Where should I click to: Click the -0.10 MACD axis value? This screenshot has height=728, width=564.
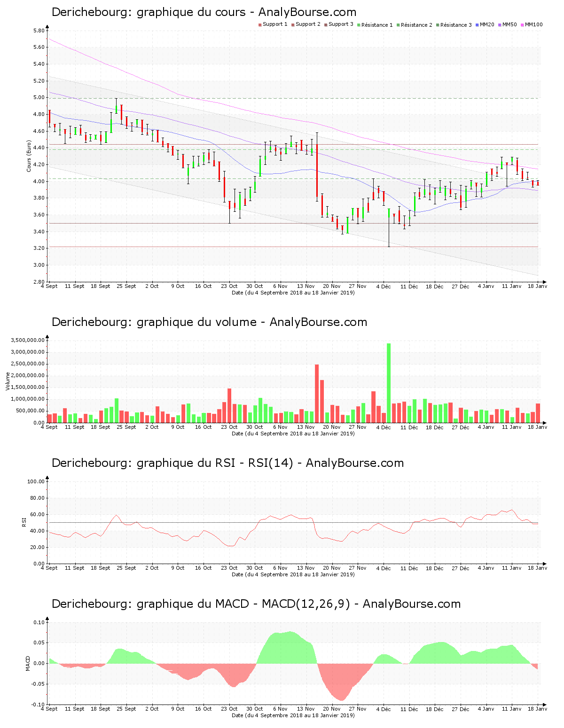click(x=39, y=705)
